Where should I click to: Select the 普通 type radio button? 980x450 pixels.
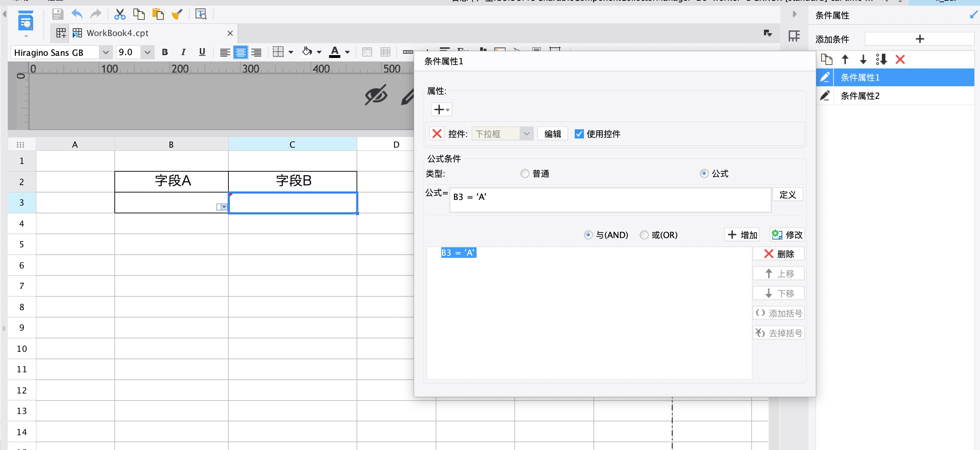pos(525,173)
